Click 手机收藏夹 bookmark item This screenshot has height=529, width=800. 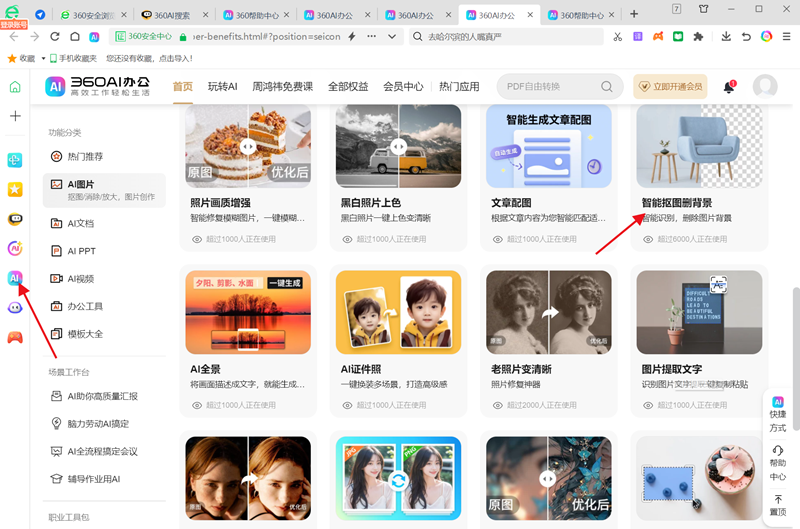point(73,59)
